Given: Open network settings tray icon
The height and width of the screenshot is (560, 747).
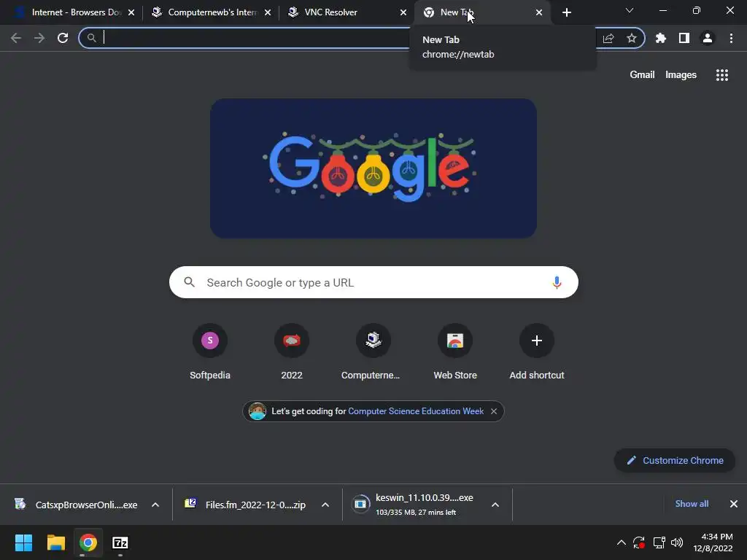Looking at the screenshot, I should [x=659, y=542].
